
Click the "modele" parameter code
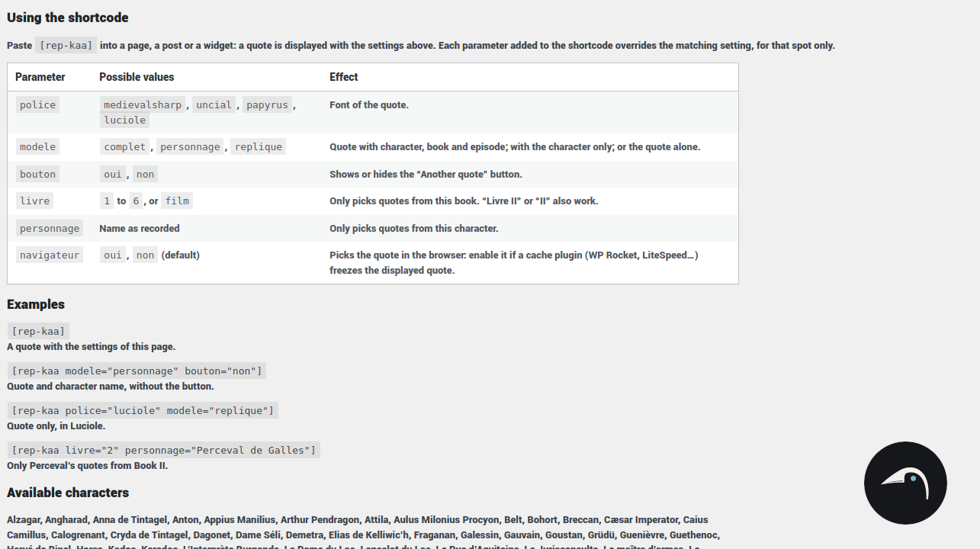click(38, 147)
